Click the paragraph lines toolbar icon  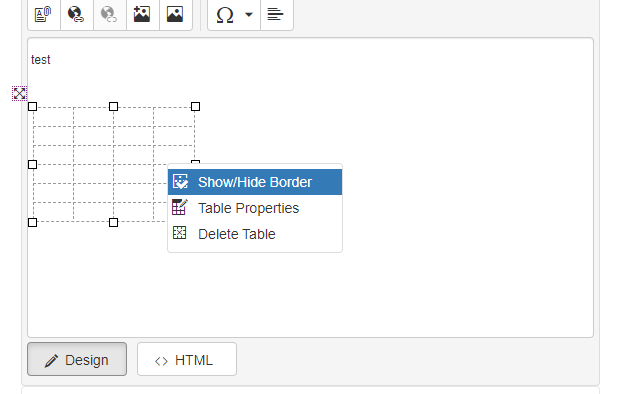click(x=276, y=15)
